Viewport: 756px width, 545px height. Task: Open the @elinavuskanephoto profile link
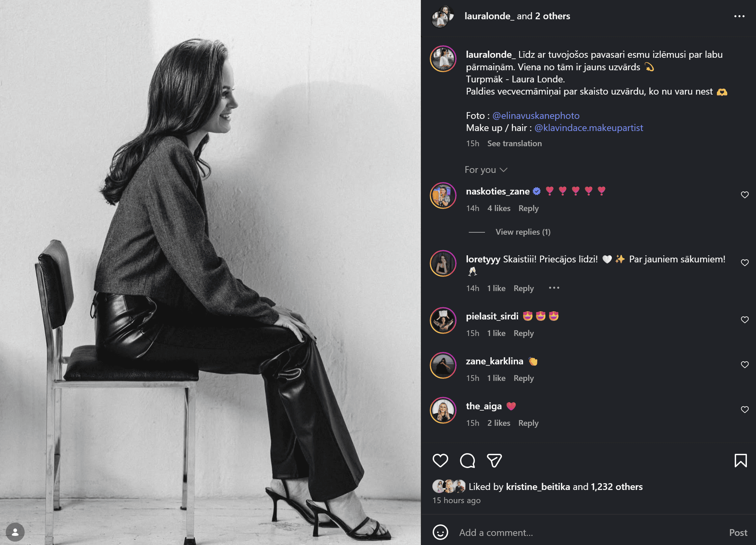click(536, 116)
